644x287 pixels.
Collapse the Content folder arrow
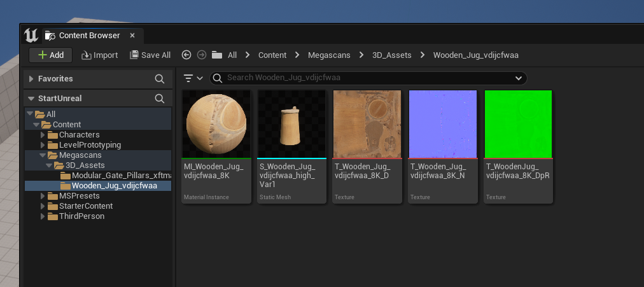point(36,124)
